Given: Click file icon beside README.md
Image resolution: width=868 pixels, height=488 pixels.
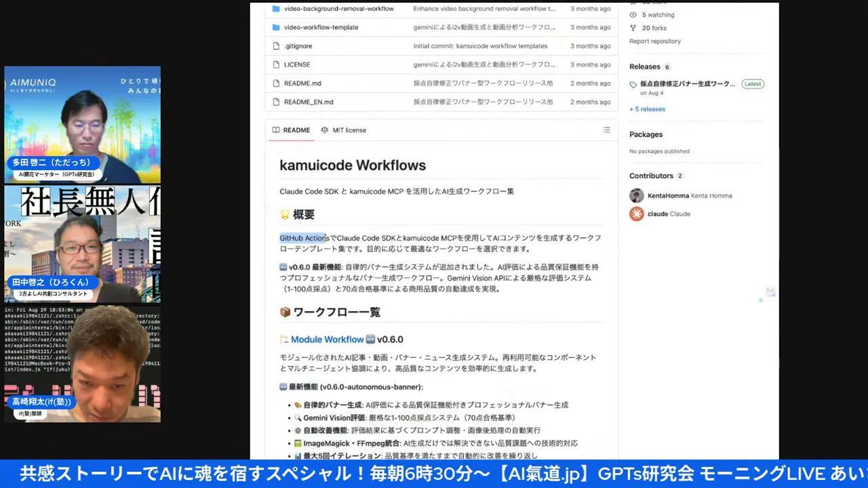Looking at the screenshot, I should tap(276, 83).
